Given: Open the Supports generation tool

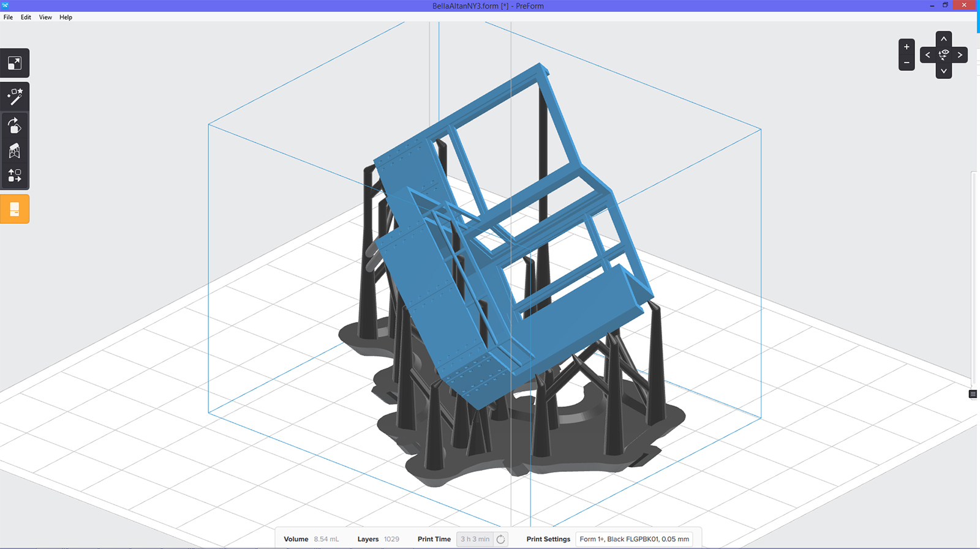Looking at the screenshot, I should coord(15,151).
